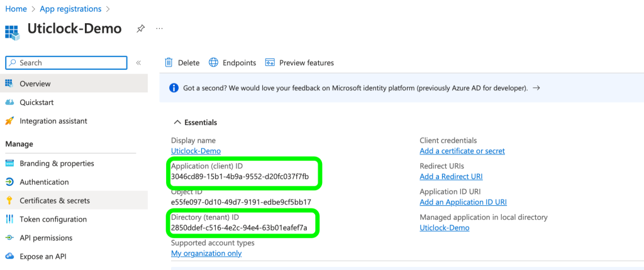Viewport: 644px width, 270px height.
Task: Open Authentication settings
Action: coord(74,181)
